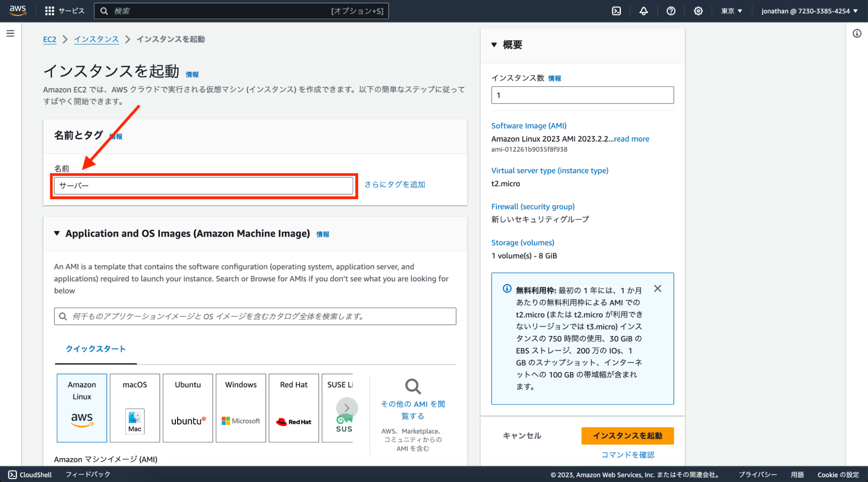Open the hamburger side navigation menu
868x482 pixels.
10,33
